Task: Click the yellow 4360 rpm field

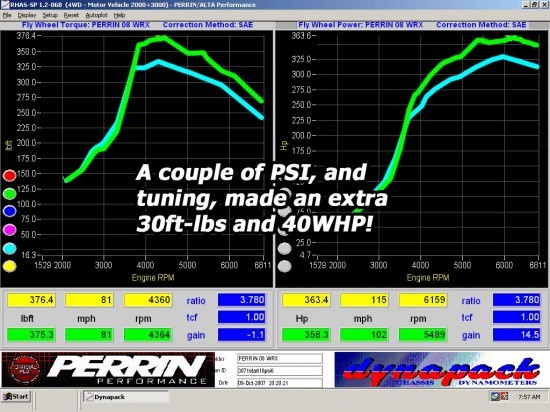Action: pyautogui.click(x=148, y=300)
